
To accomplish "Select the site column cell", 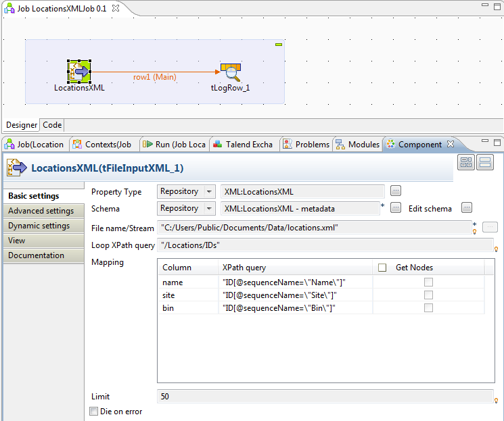I will [188, 295].
